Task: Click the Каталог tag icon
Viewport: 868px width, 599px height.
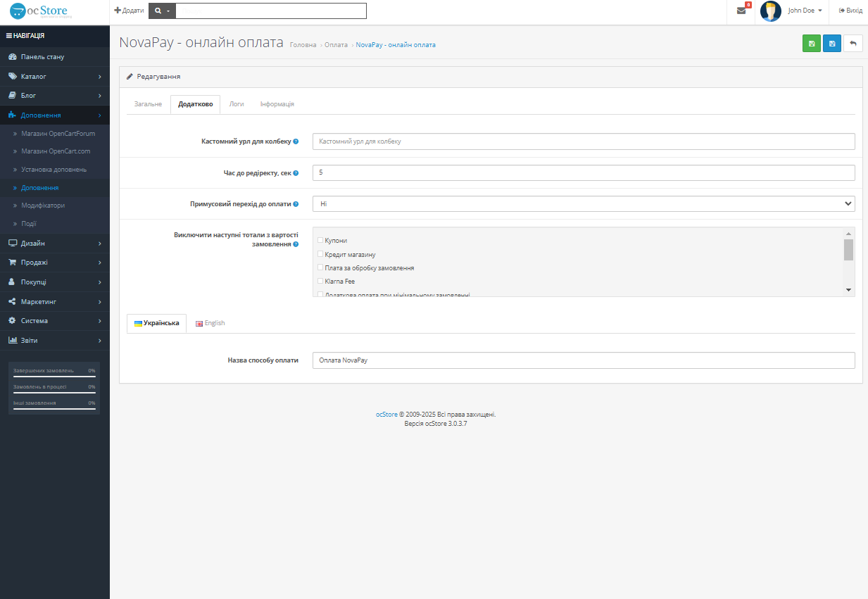Action: (13, 76)
